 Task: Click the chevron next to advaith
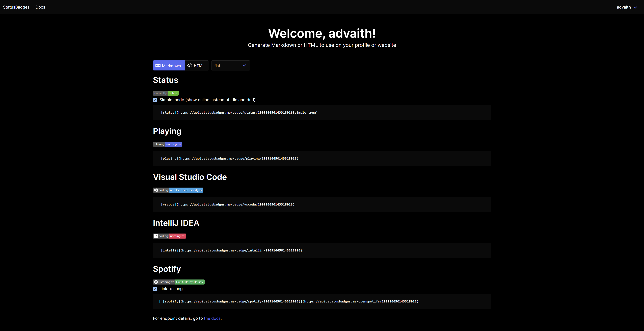pyautogui.click(x=635, y=8)
